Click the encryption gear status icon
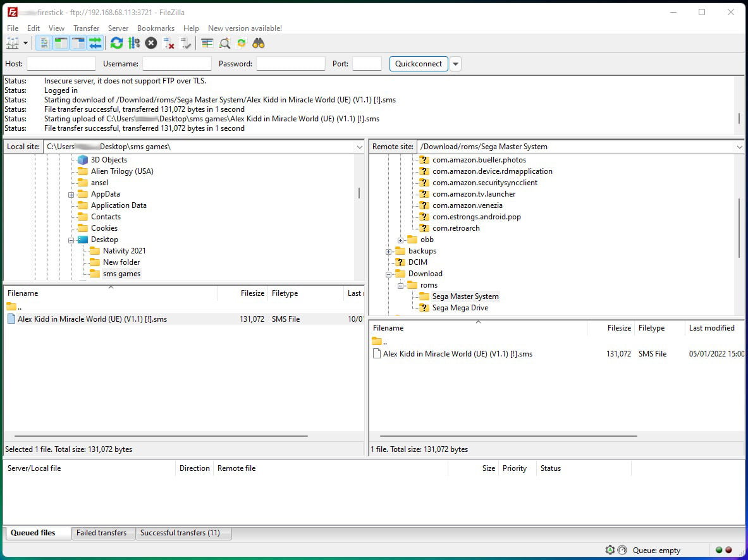Viewport: 748px width, 560px height. 610,550
